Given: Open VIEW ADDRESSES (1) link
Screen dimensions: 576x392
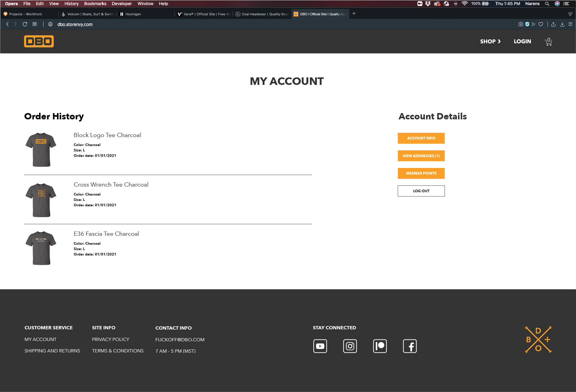Looking at the screenshot, I should pyautogui.click(x=421, y=156).
